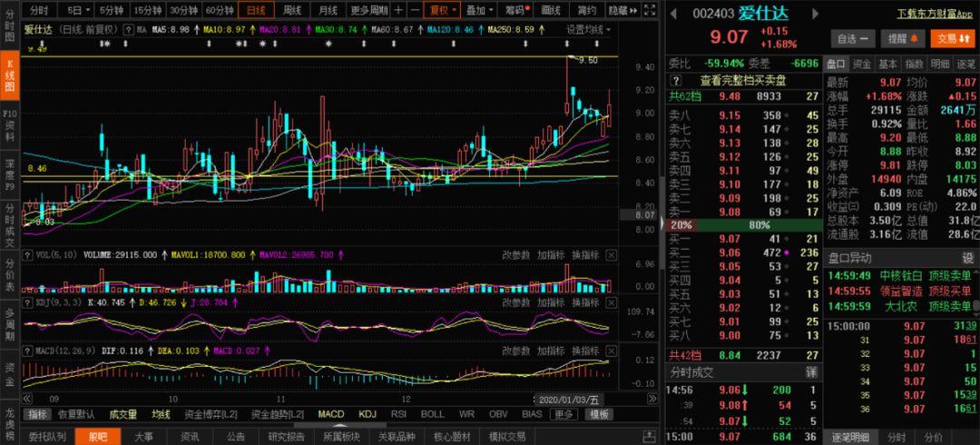Jump to earliest chart data double-left arrow

(x=27, y=399)
